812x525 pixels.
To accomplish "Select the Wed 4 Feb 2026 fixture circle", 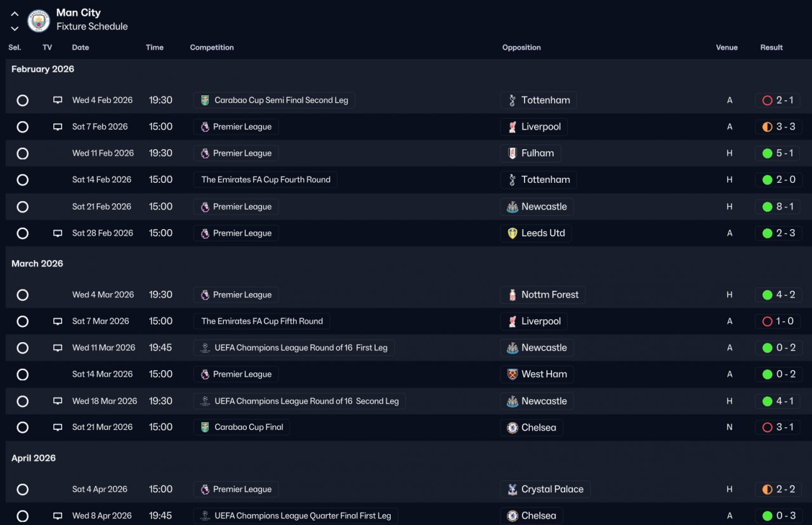I will tap(23, 100).
